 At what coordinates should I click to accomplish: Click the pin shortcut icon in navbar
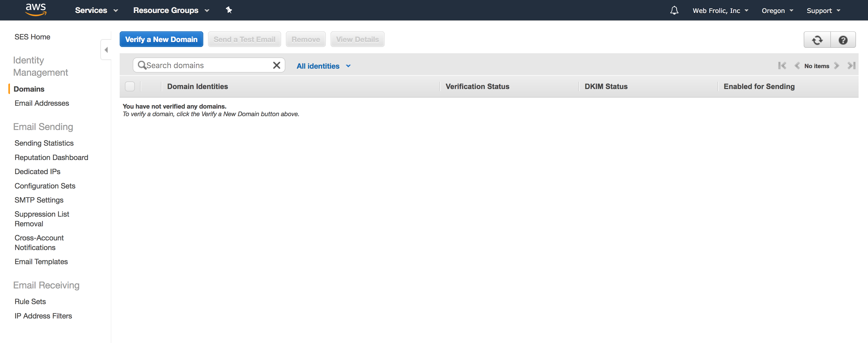point(229,10)
